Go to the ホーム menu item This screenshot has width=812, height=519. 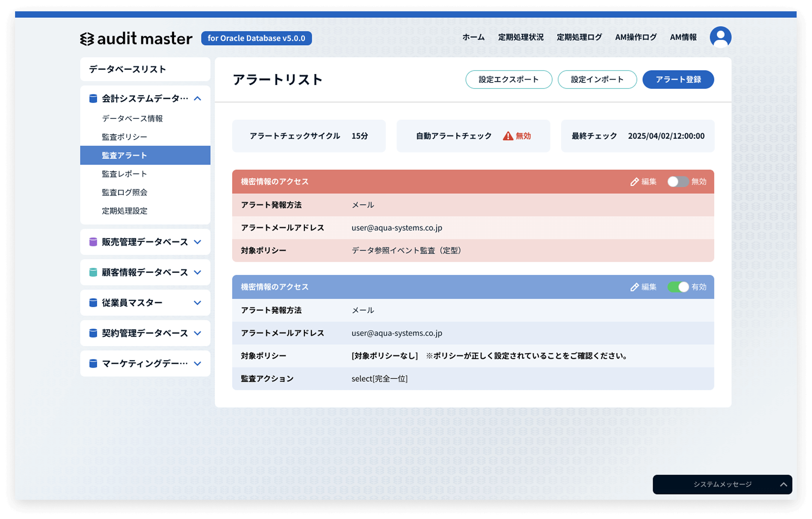click(473, 37)
